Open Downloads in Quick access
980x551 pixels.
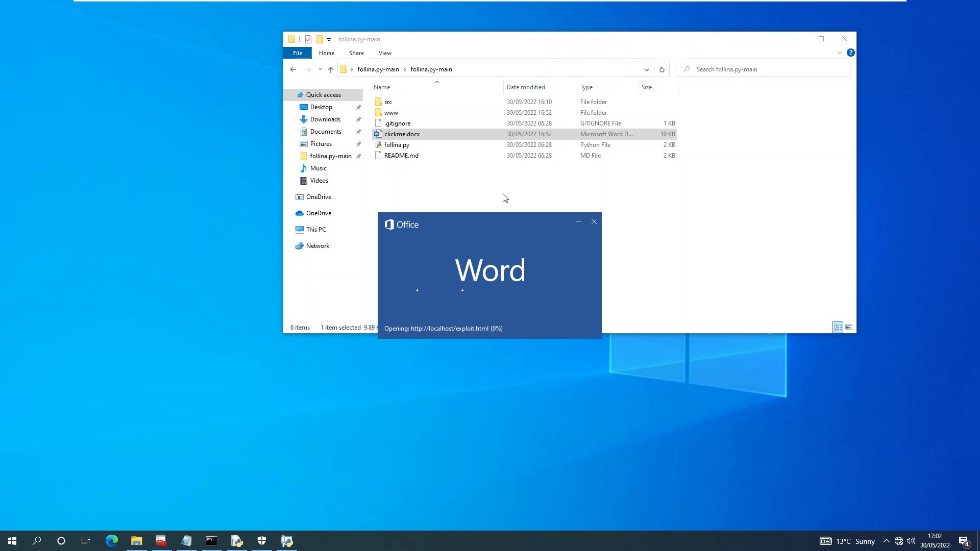coord(325,119)
